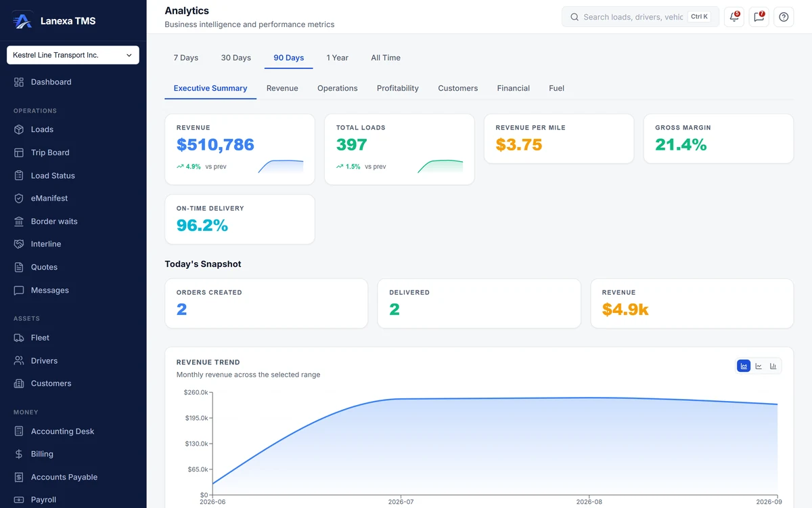Click the Customers building icon
812x508 pixels.
coord(19,383)
